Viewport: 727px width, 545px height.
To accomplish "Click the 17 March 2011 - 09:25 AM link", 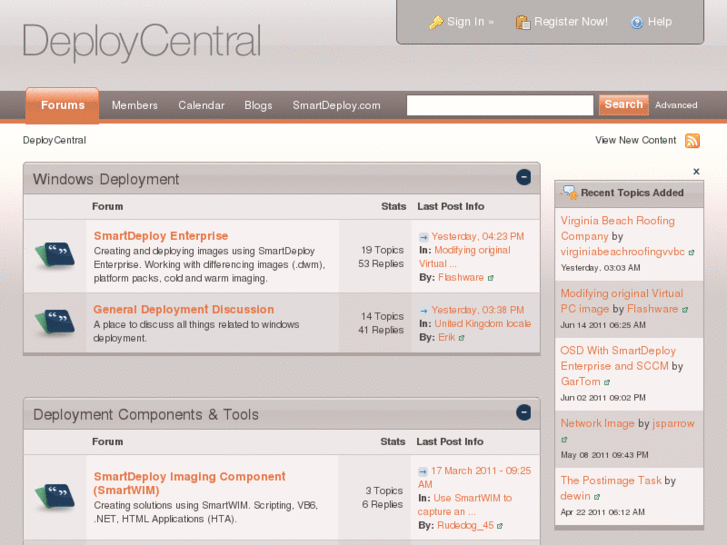I will click(x=474, y=477).
